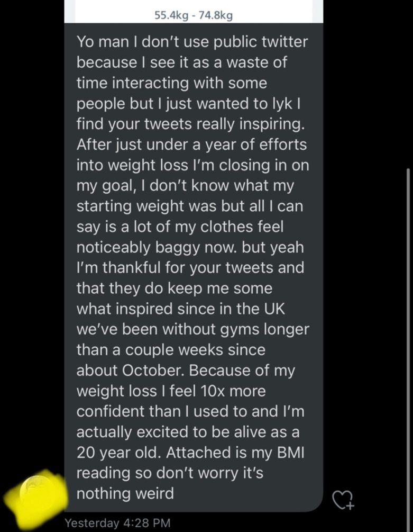Click the word "confident" in the message
Screen dimensions: 413x532
click(109, 411)
